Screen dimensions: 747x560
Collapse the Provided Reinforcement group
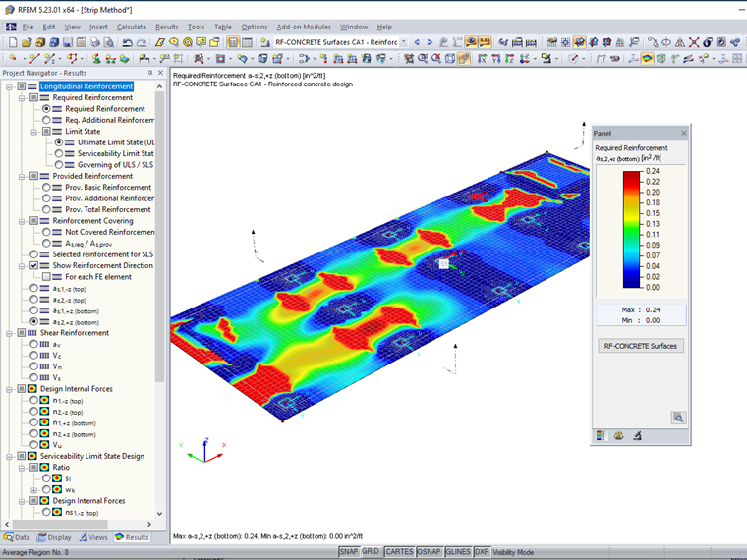pos(22,176)
